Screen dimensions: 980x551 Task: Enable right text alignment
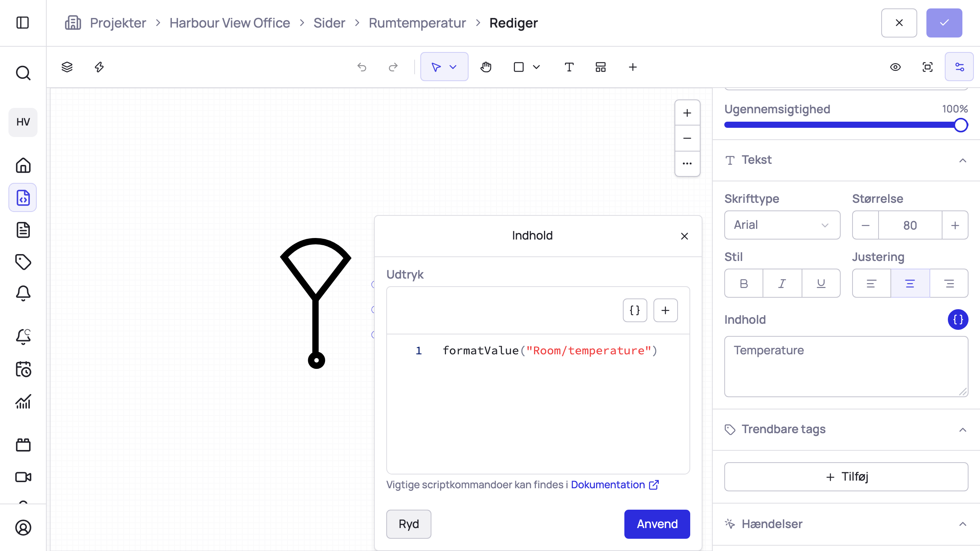tap(949, 284)
